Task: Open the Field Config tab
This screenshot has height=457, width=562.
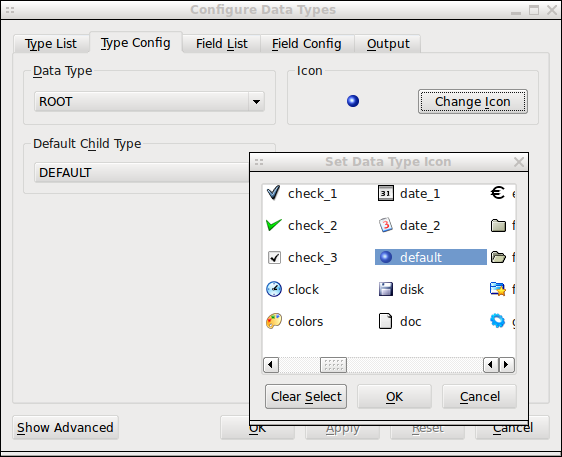Action: pyautogui.click(x=307, y=44)
